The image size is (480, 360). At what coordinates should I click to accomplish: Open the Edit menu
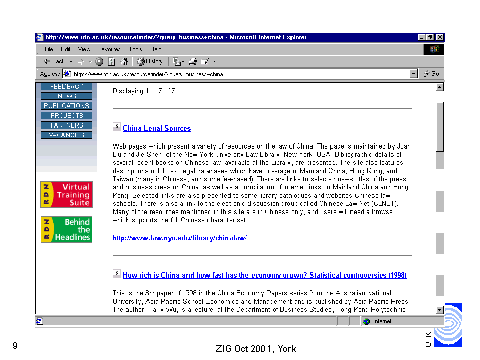66,49
